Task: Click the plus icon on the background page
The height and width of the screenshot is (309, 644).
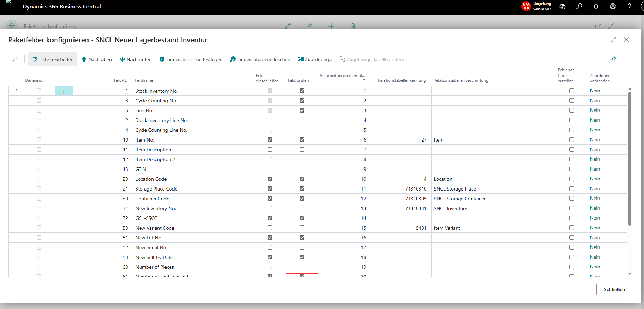Action: pyautogui.click(x=331, y=26)
